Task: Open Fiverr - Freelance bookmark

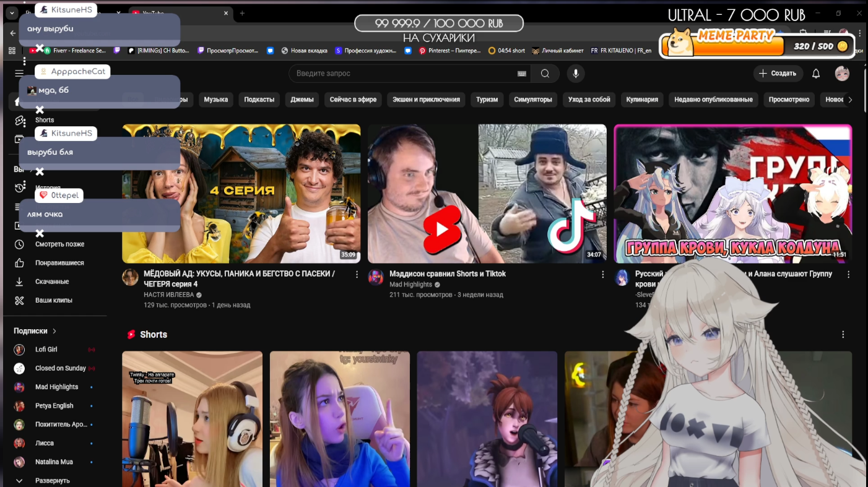Action: pos(75,51)
